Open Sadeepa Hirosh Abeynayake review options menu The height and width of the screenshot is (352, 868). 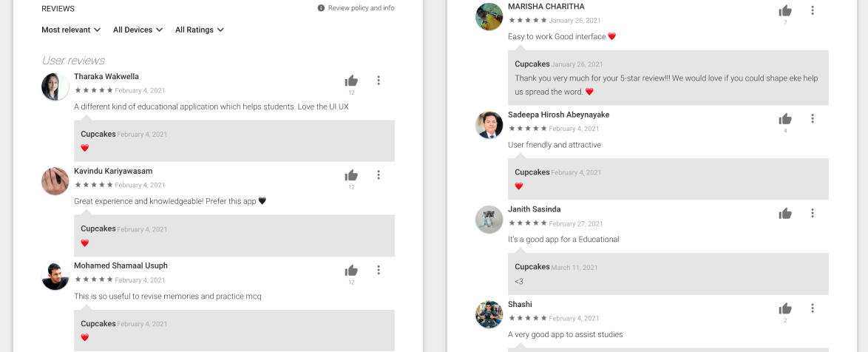tap(813, 118)
